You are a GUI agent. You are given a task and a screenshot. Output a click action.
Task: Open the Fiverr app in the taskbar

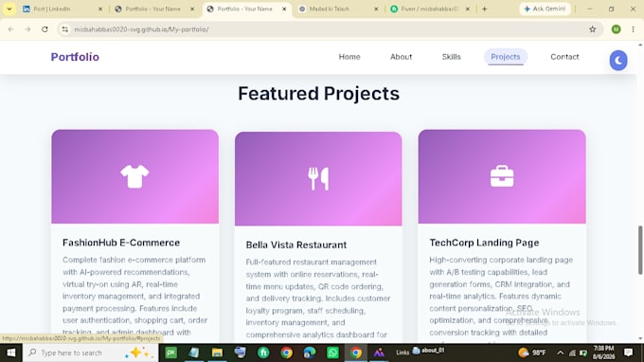(x=263, y=353)
